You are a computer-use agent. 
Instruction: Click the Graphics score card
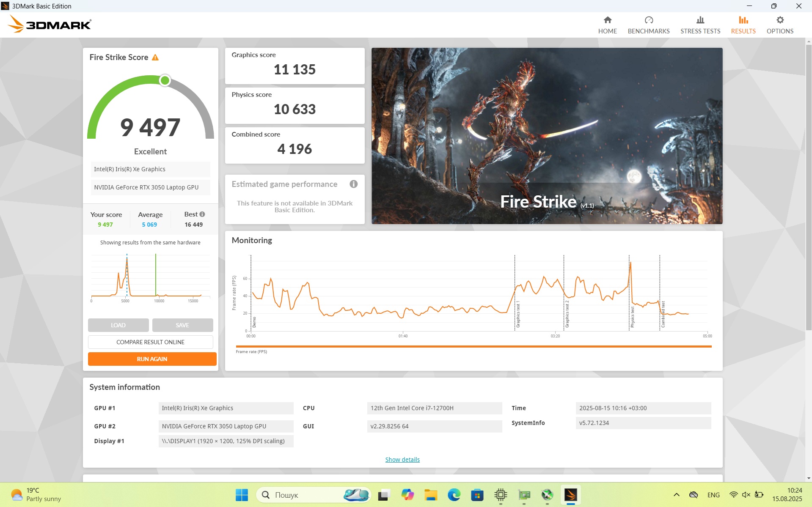(x=295, y=66)
